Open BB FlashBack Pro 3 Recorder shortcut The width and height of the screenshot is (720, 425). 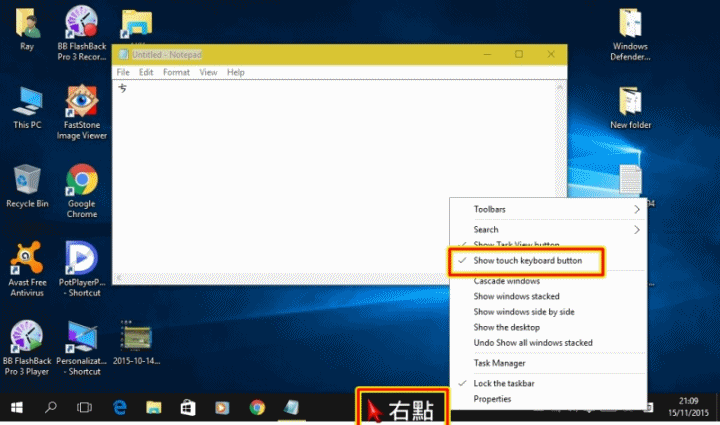pyautogui.click(x=81, y=21)
